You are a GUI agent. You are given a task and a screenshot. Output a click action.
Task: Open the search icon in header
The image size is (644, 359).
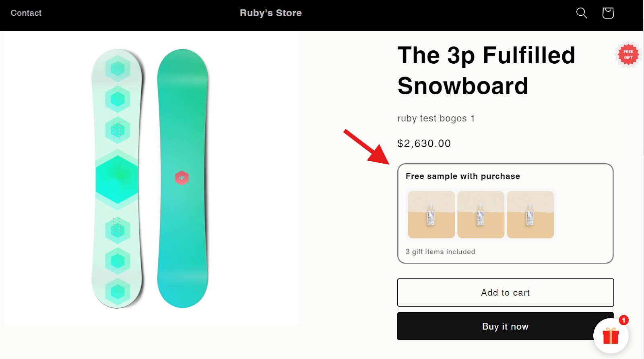point(582,13)
